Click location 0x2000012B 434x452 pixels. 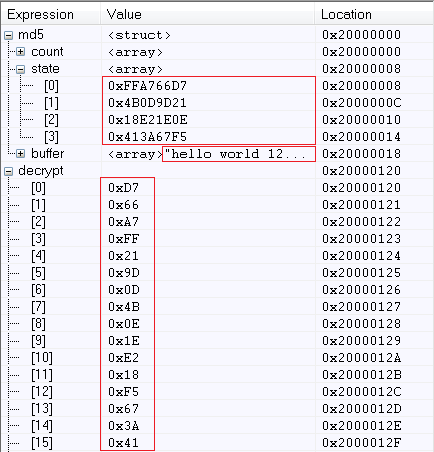(362, 375)
